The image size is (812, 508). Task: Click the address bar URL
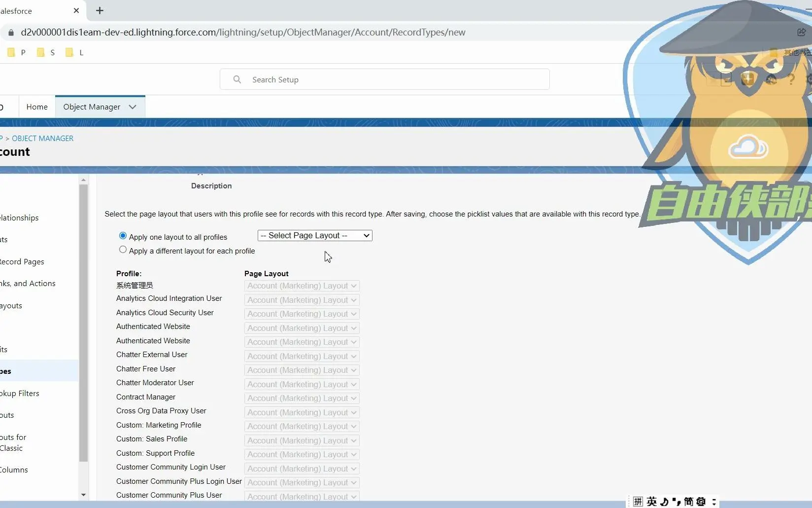point(243,33)
